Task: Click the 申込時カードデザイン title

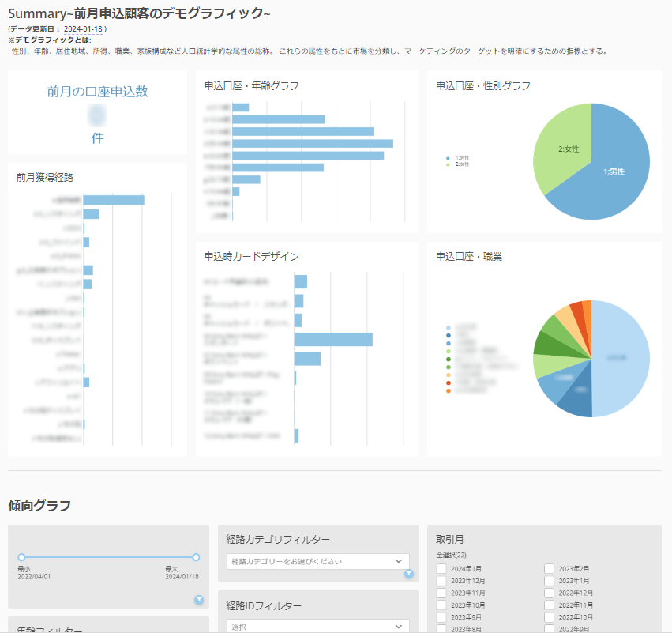Action: point(252,257)
